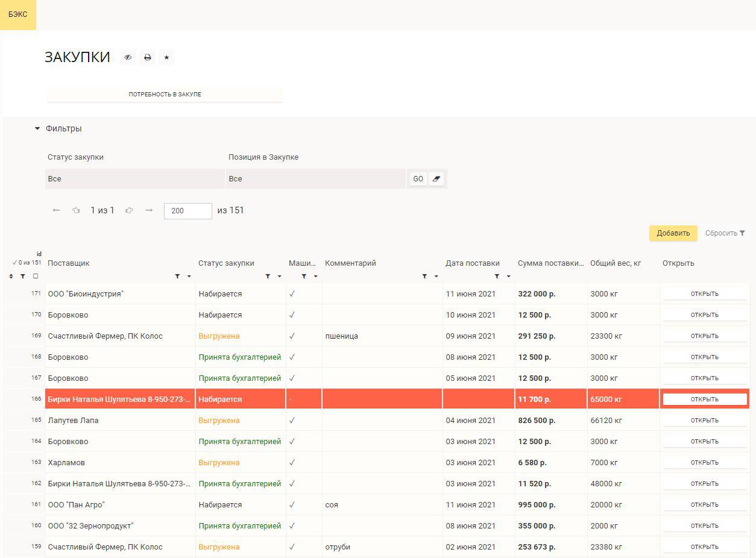Click the соя comment cell
This screenshot has width=756, height=558.
pos(382,505)
